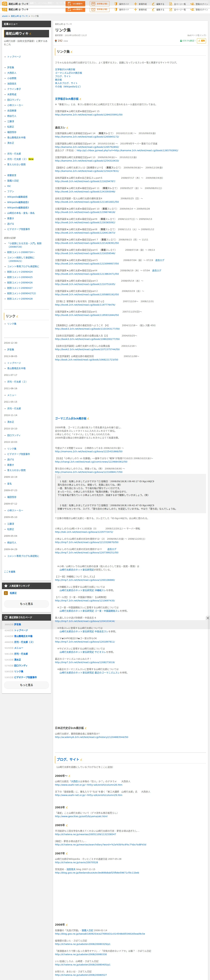Viewport: 210px width, 980px height.
Task: Click もっと見る under recently updated pages
Action: click(26, 685)
